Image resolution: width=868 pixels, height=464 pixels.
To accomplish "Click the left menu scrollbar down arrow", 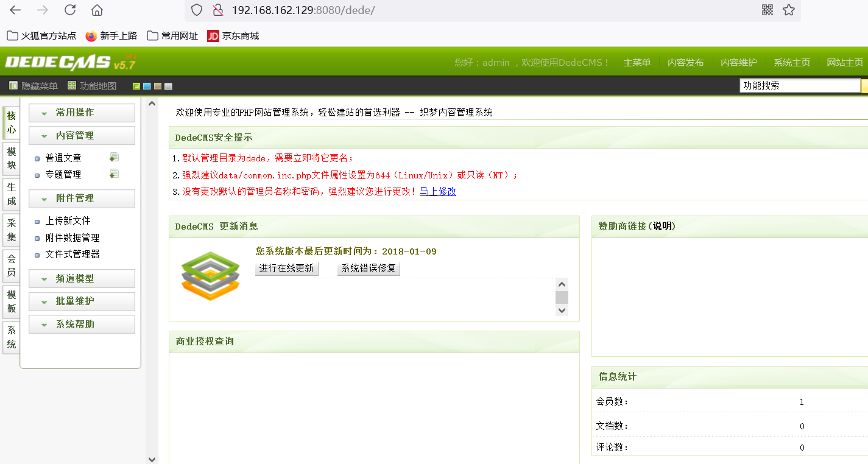I will click(x=152, y=459).
